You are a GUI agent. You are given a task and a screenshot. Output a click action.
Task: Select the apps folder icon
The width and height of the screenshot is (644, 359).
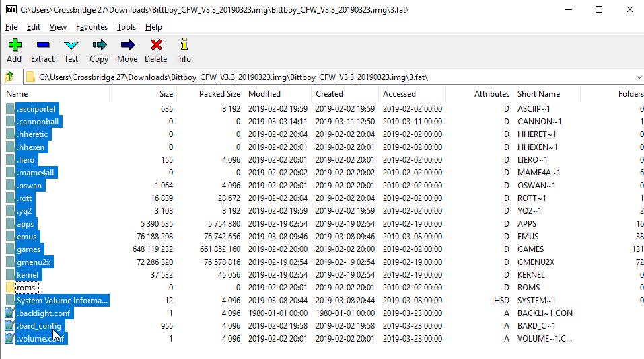pyautogui.click(x=10, y=224)
